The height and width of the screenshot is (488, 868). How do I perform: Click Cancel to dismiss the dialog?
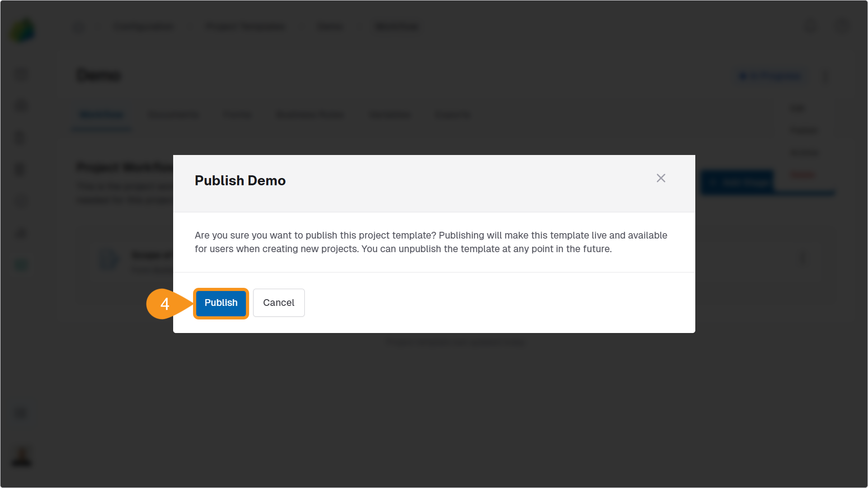pos(278,303)
